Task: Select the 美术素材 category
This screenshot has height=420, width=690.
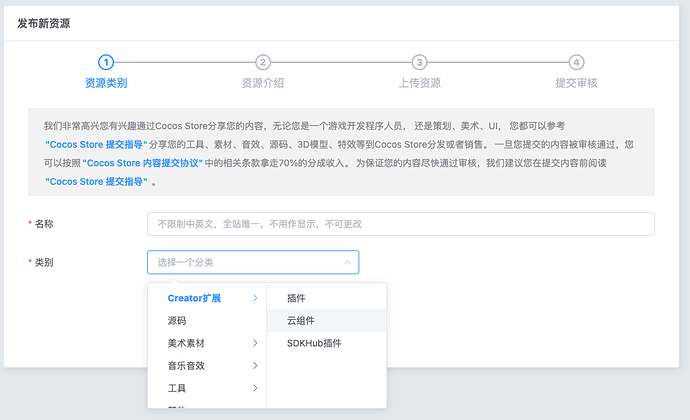Action: tap(207, 343)
